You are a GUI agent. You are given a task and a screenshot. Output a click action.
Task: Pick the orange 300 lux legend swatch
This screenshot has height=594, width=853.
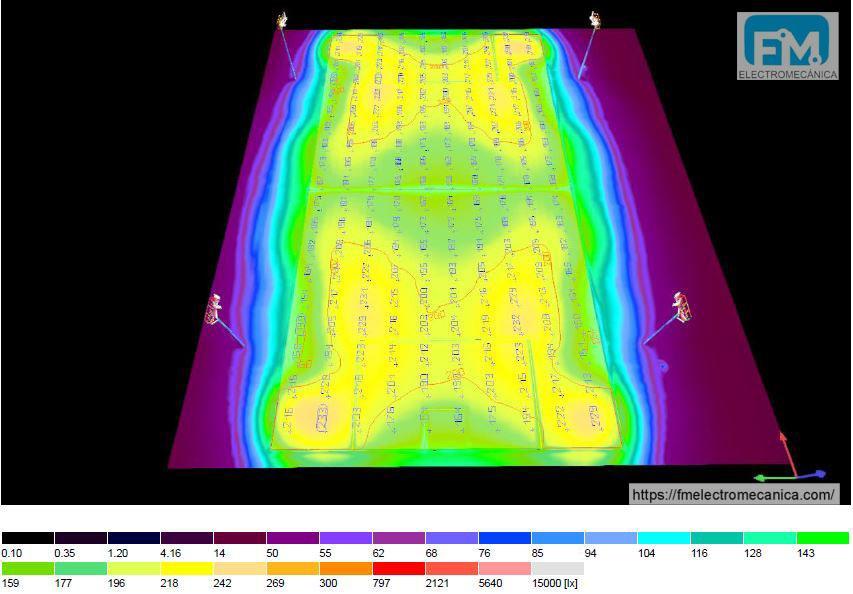click(x=346, y=568)
